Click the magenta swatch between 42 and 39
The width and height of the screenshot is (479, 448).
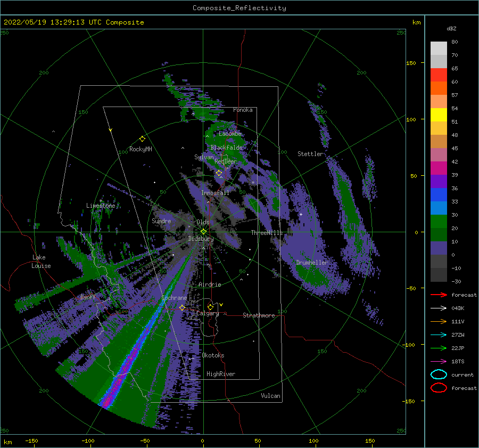point(439,168)
